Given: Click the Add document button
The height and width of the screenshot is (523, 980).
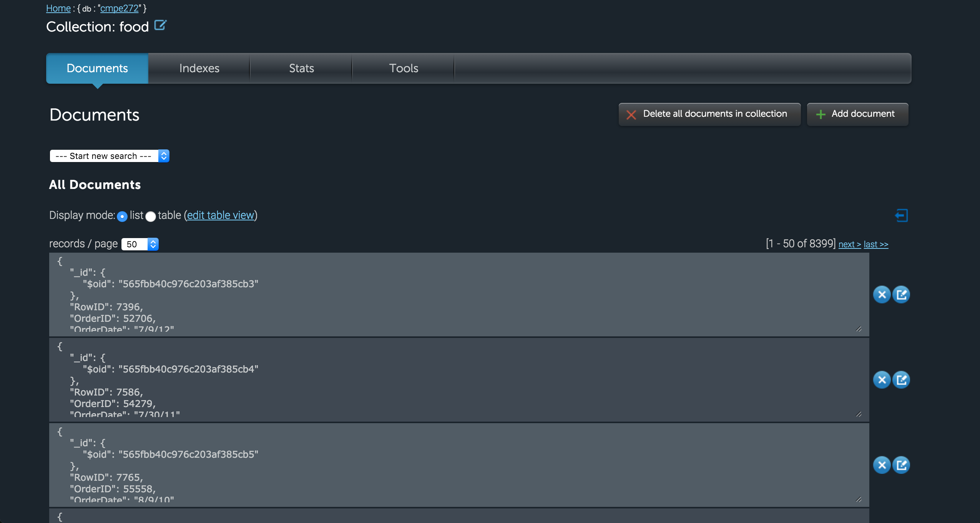Looking at the screenshot, I should 857,114.
